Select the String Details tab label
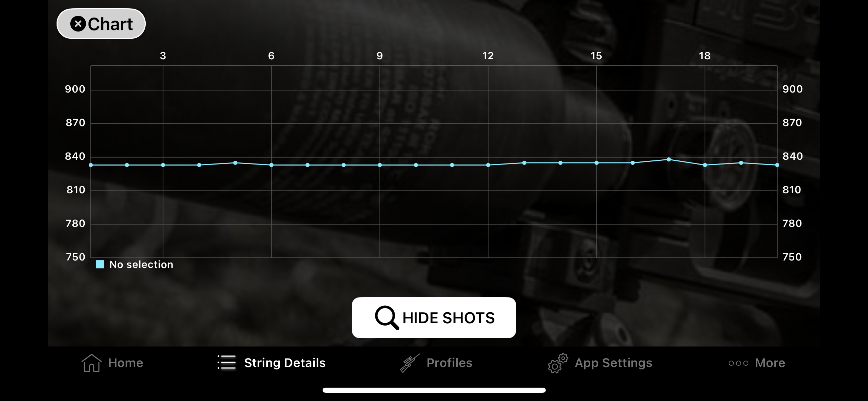This screenshot has width=868, height=401. (285, 363)
